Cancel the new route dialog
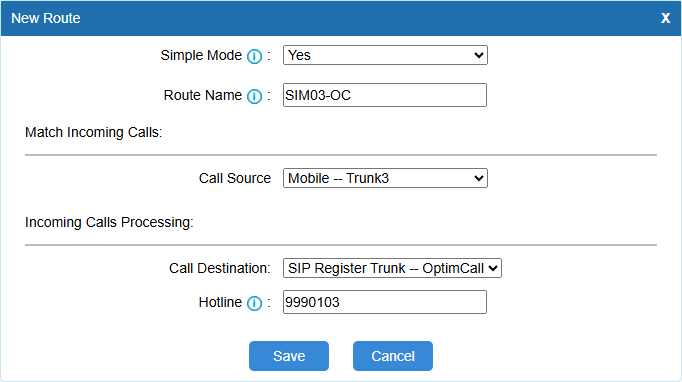The image size is (682, 382). (x=393, y=356)
